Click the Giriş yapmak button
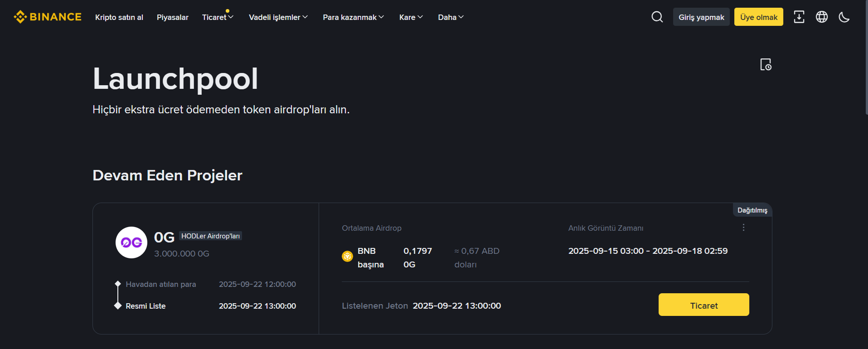 point(701,17)
